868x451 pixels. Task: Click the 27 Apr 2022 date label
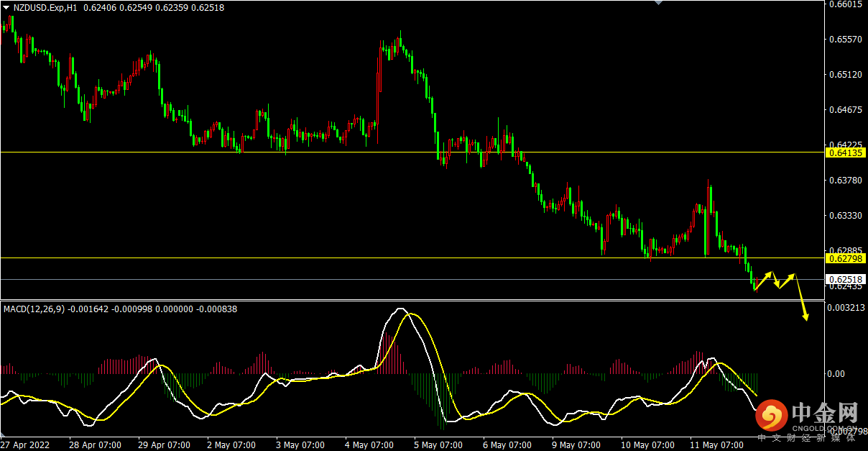tap(25, 445)
